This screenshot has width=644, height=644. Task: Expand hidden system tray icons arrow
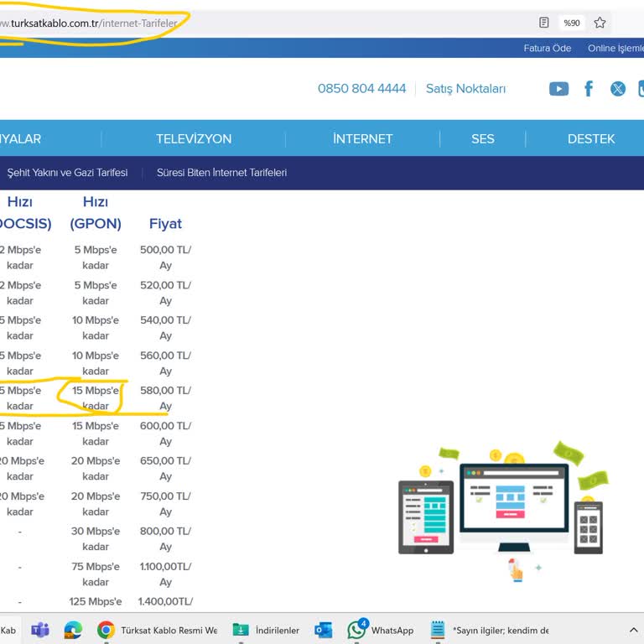[x=633, y=630]
